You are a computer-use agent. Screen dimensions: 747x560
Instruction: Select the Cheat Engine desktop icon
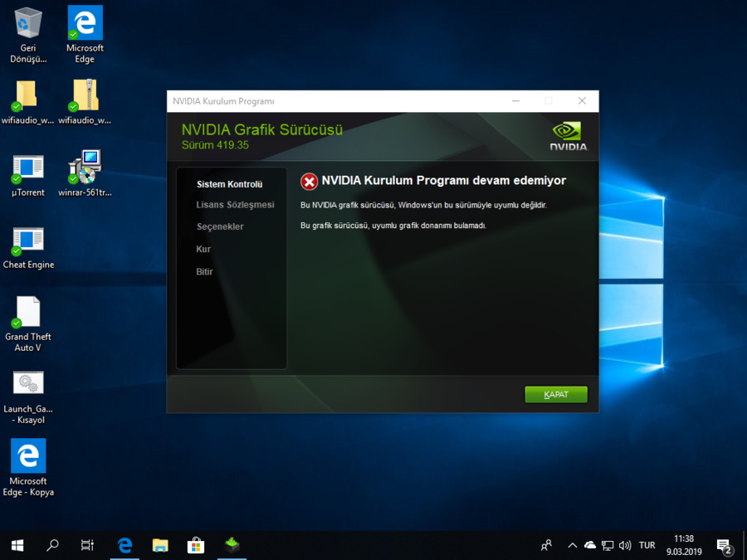coord(28,247)
